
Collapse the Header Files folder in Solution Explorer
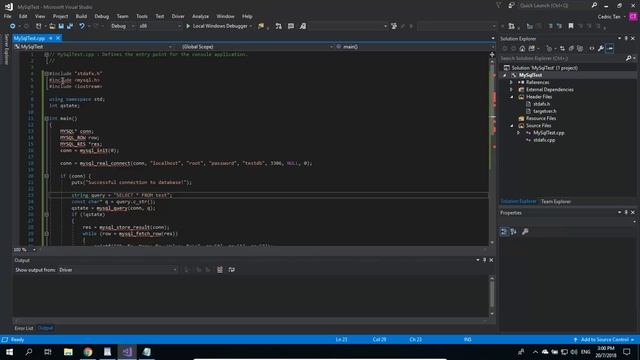click(511, 97)
